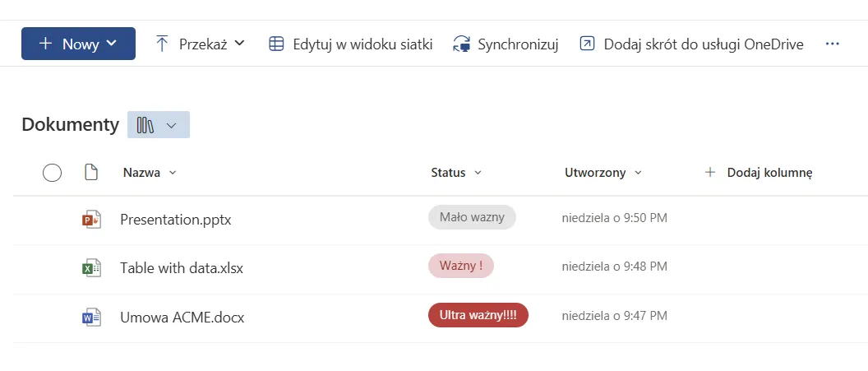Expand the Przekaż upload menu

pyautogui.click(x=201, y=44)
